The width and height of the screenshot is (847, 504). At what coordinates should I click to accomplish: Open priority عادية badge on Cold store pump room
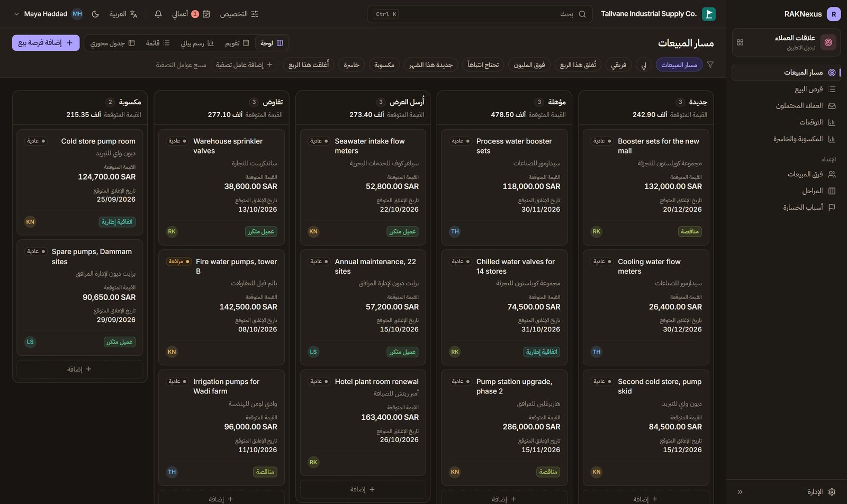pyautogui.click(x=36, y=141)
